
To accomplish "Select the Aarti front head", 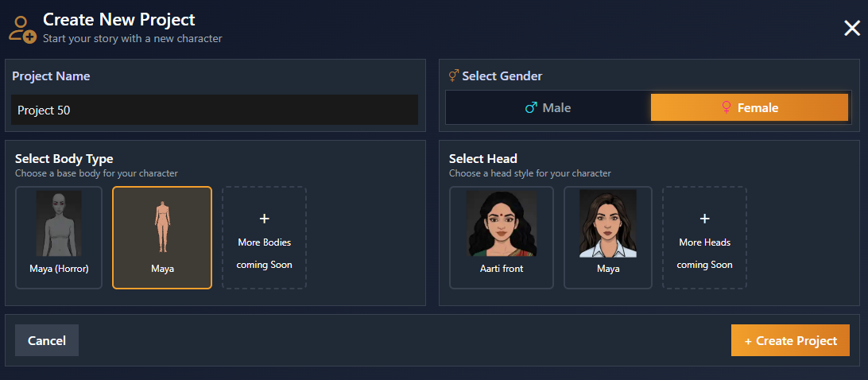I will click(x=502, y=238).
